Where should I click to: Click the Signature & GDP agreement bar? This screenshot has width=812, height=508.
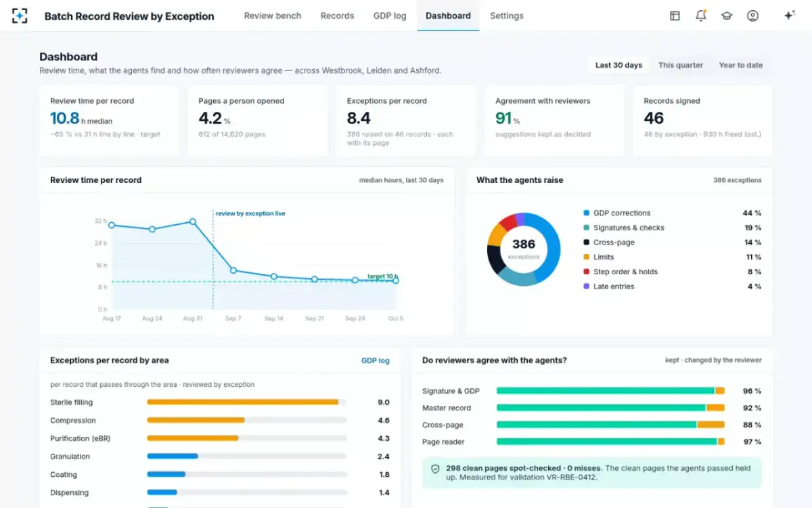(610, 391)
